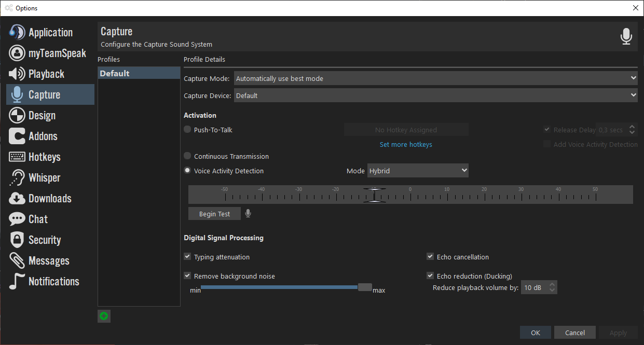Select the Hotkeys keyboard icon
Viewport: 644px width, 345px height.
click(x=17, y=157)
